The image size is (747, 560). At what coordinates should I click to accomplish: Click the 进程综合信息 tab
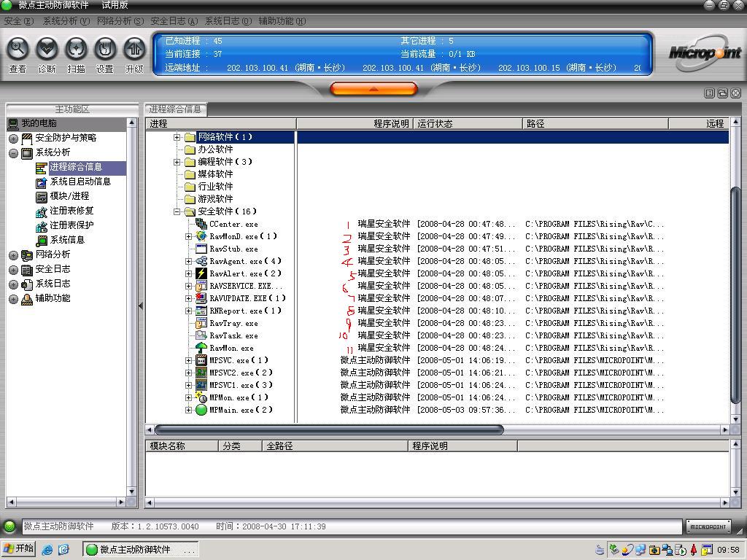click(x=175, y=109)
